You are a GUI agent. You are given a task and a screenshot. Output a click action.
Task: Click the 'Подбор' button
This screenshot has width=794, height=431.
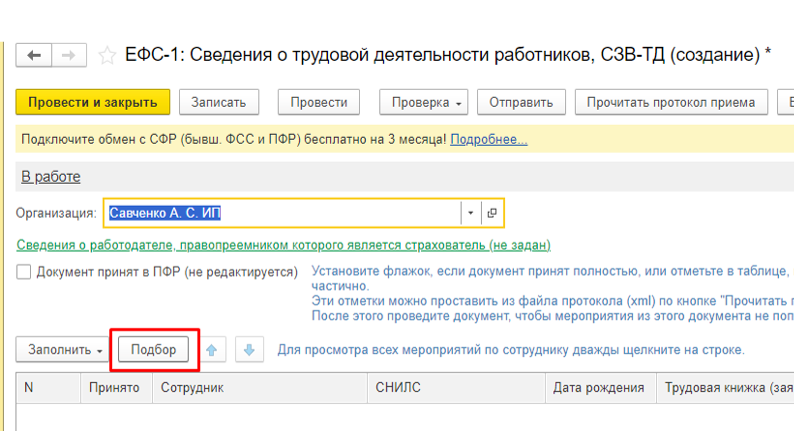tap(153, 349)
